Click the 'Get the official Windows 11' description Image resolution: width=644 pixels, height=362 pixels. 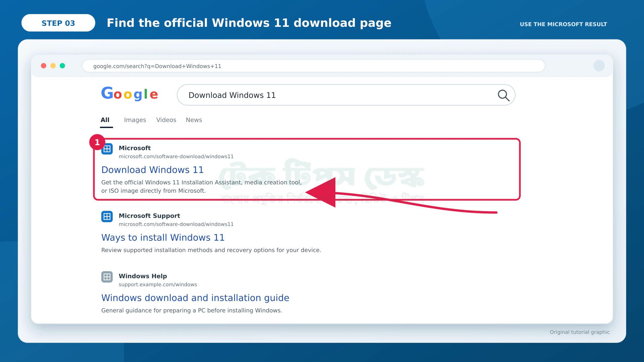click(201, 186)
